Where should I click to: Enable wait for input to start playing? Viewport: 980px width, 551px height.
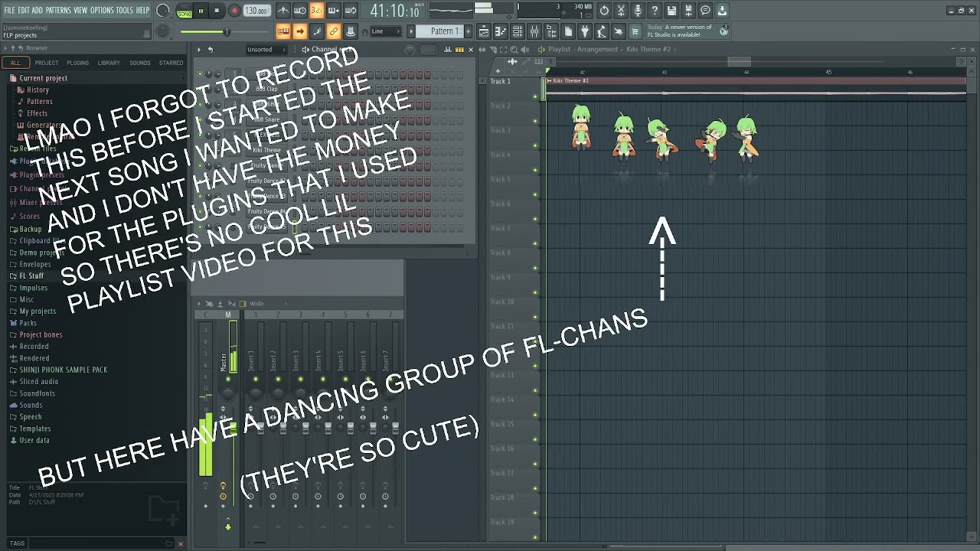pos(299,10)
